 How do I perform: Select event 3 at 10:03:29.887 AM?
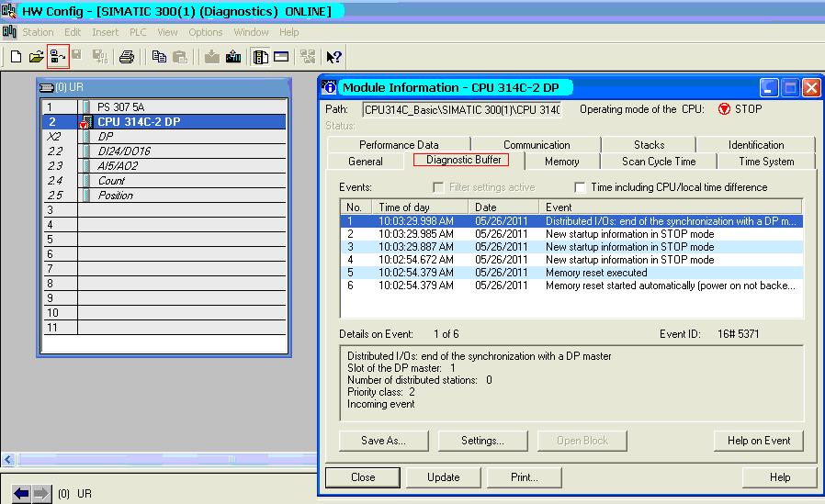(x=571, y=247)
